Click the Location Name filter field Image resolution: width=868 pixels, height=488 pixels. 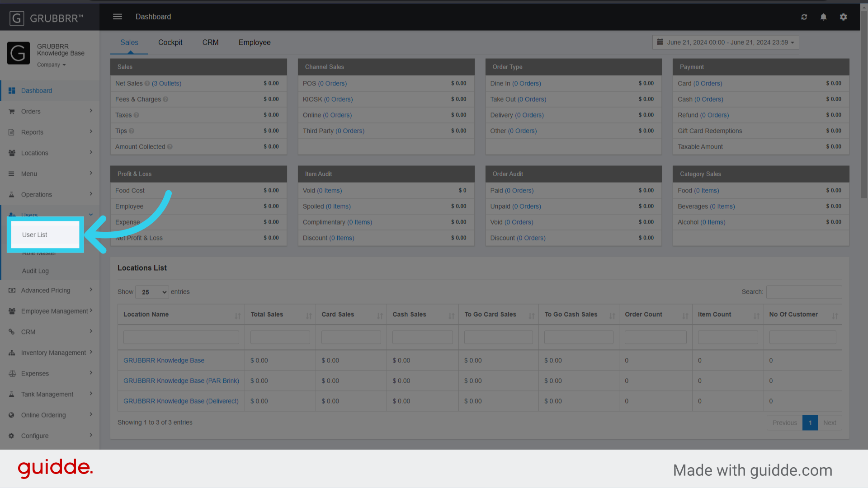(181, 337)
